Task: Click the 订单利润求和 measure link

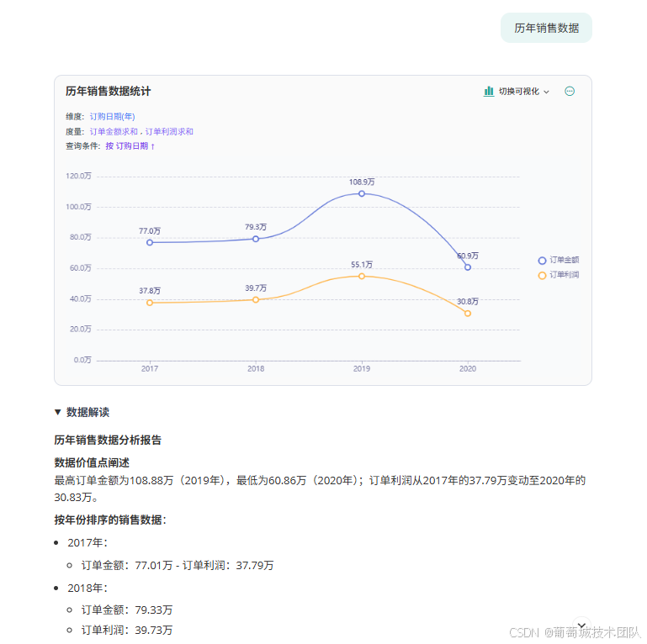Action: point(169,131)
